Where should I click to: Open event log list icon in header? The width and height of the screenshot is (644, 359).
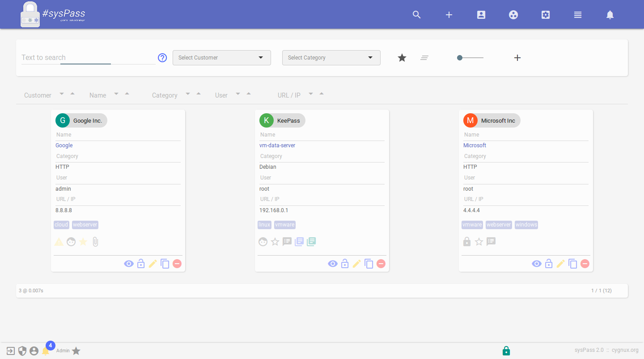click(578, 15)
